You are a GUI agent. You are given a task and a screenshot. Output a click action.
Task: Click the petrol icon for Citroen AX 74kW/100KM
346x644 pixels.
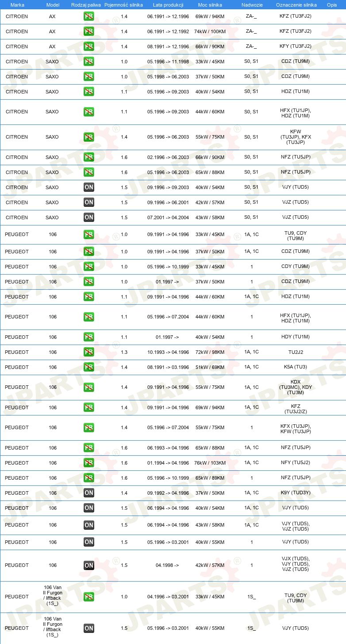point(89,32)
